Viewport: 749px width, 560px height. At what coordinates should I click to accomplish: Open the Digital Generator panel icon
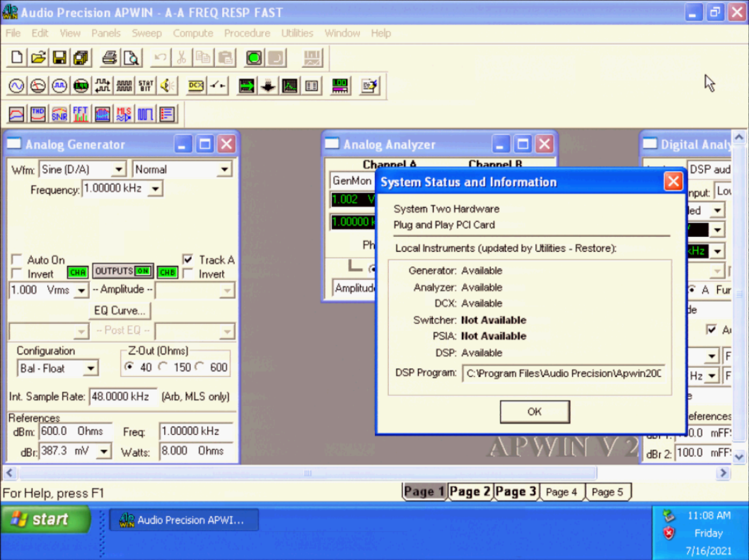point(59,86)
